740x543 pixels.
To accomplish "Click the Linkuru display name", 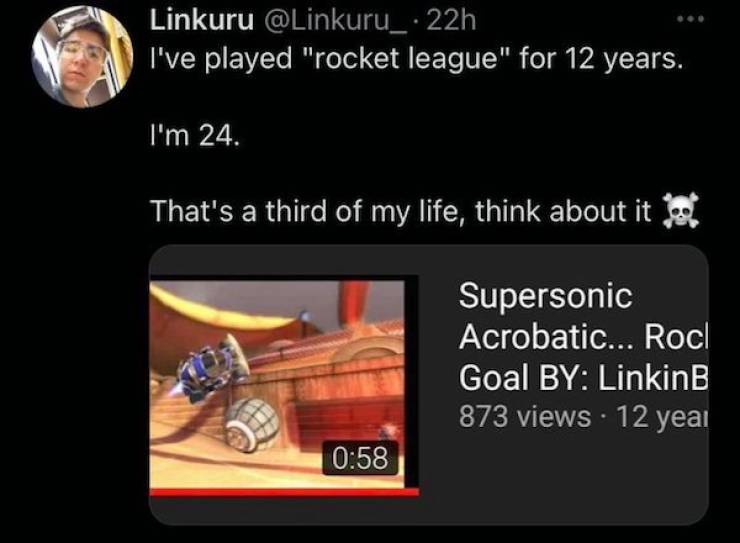I will [202, 20].
